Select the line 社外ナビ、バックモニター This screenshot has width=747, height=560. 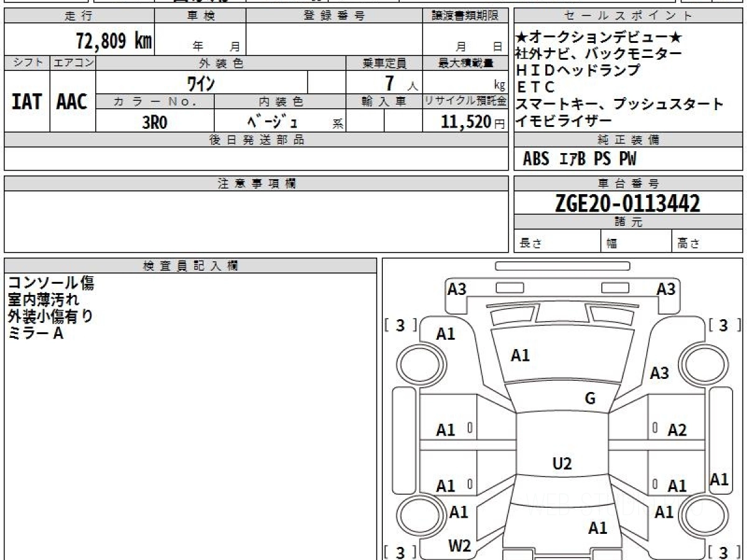(599, 54)
